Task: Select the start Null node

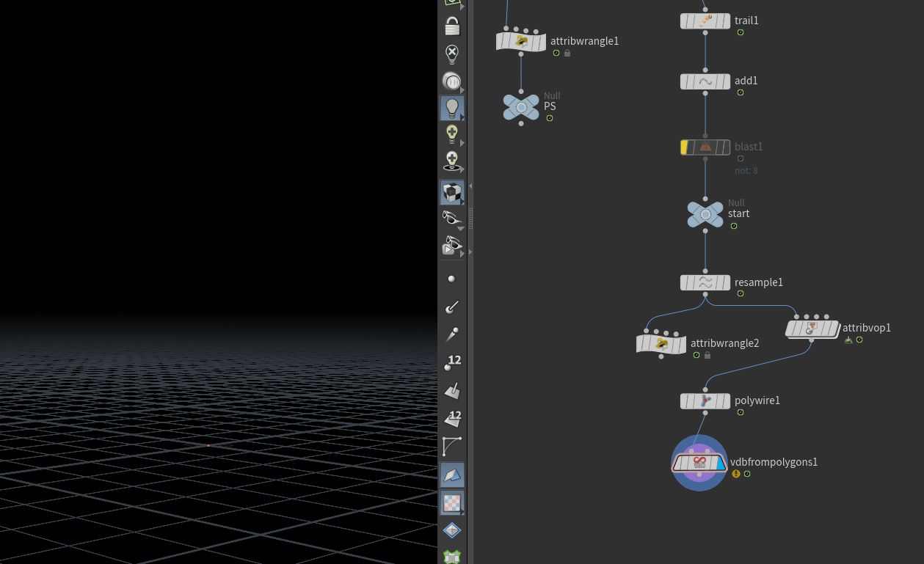Action: click(705, 214)
